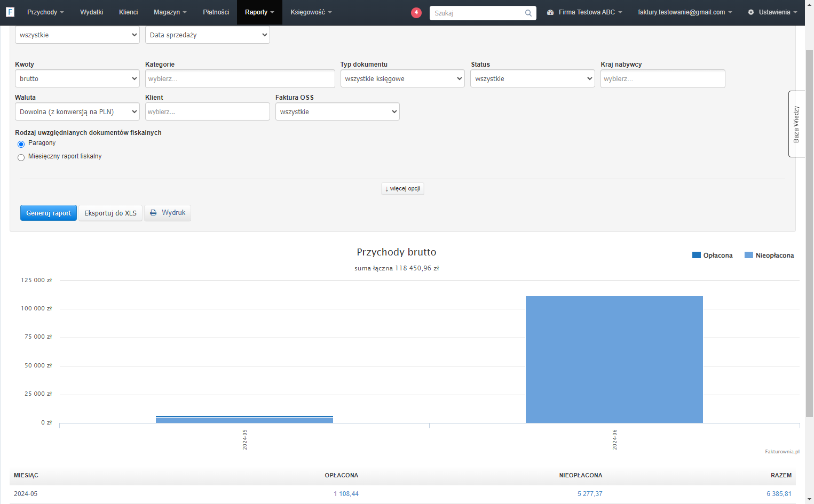
Task: Click the Szukaj search field
Action: 478,13
